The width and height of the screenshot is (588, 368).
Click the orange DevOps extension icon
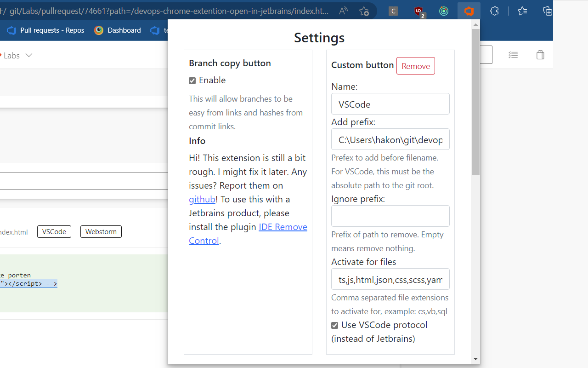click(x=469, y=11)
